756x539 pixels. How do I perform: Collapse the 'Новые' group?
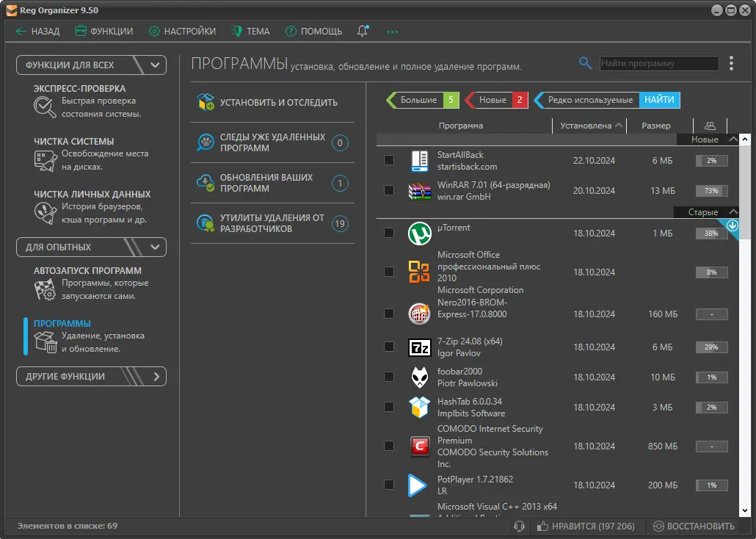pyautogui.click(x=733, y=140)
